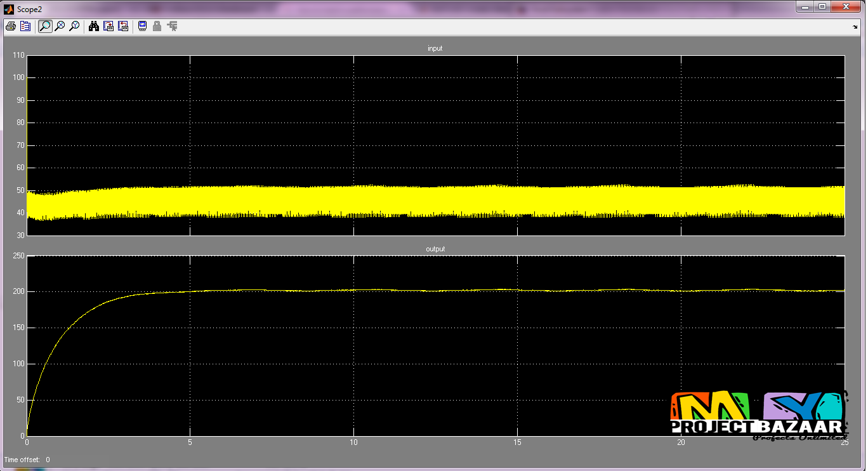Click the undock arrow at toolbar right

[855, 27]
